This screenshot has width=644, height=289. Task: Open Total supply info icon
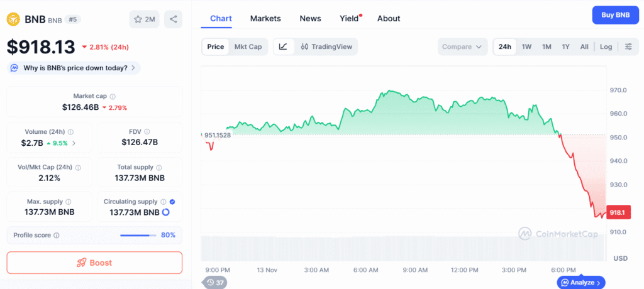159,168
